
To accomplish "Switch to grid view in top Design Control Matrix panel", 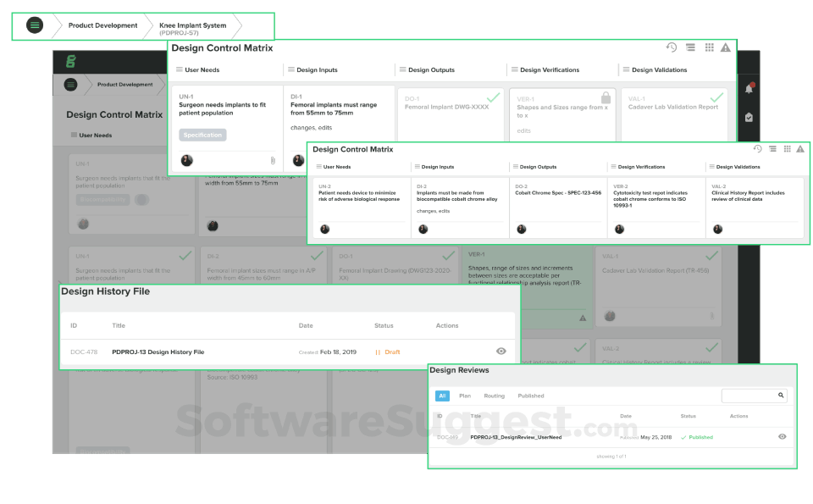I will 710,47.
